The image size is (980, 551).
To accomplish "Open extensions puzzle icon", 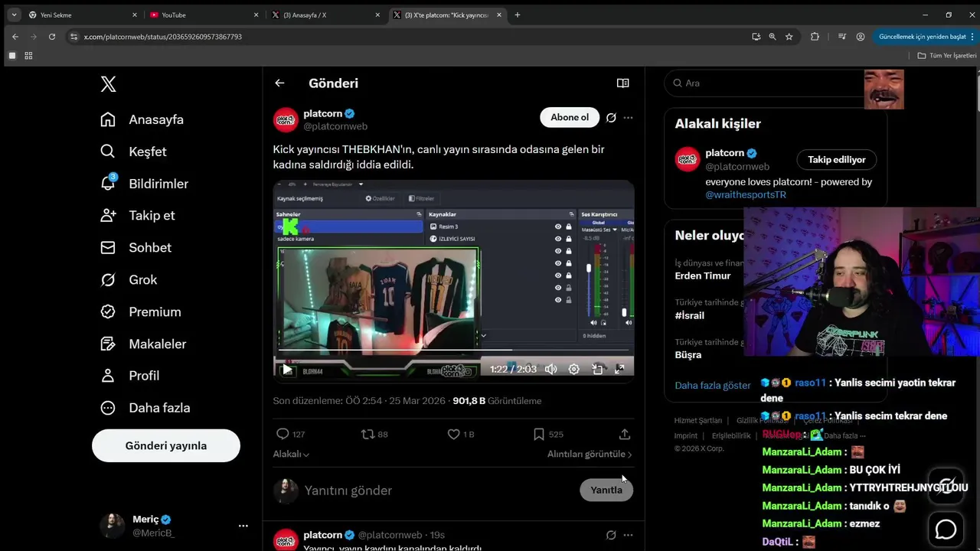I will [815, 36].
